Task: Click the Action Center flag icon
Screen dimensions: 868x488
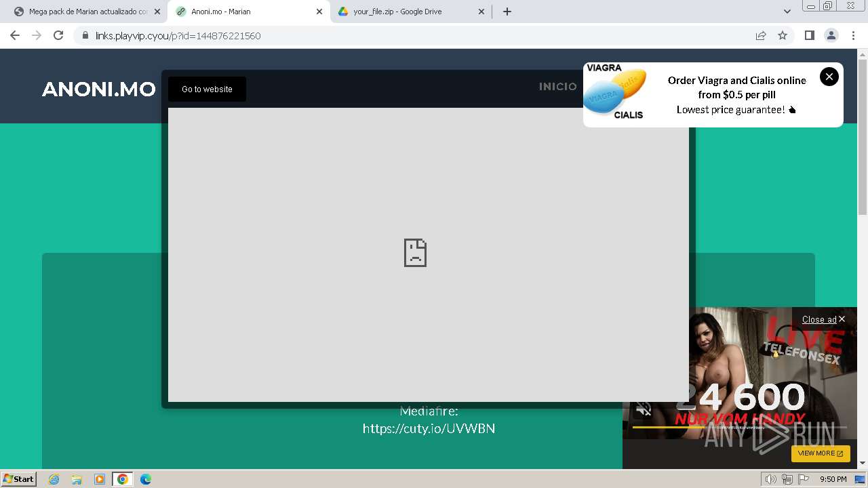Action: (804, 479)
